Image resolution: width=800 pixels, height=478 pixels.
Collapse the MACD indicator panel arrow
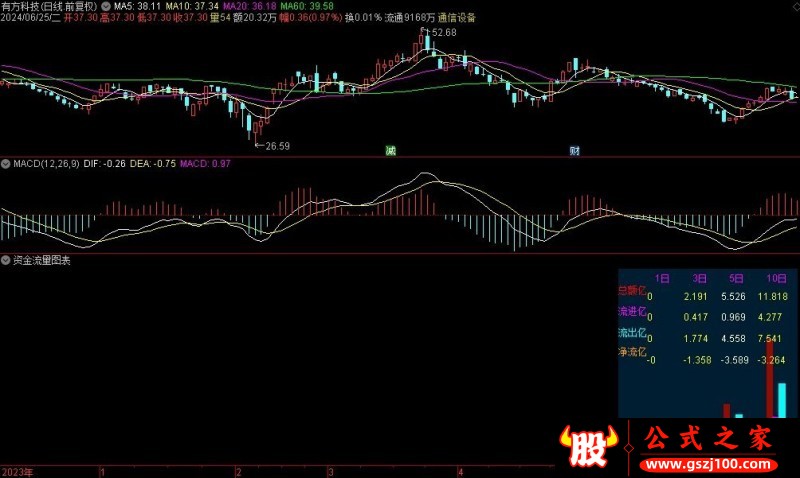click(x=6, y=162)
